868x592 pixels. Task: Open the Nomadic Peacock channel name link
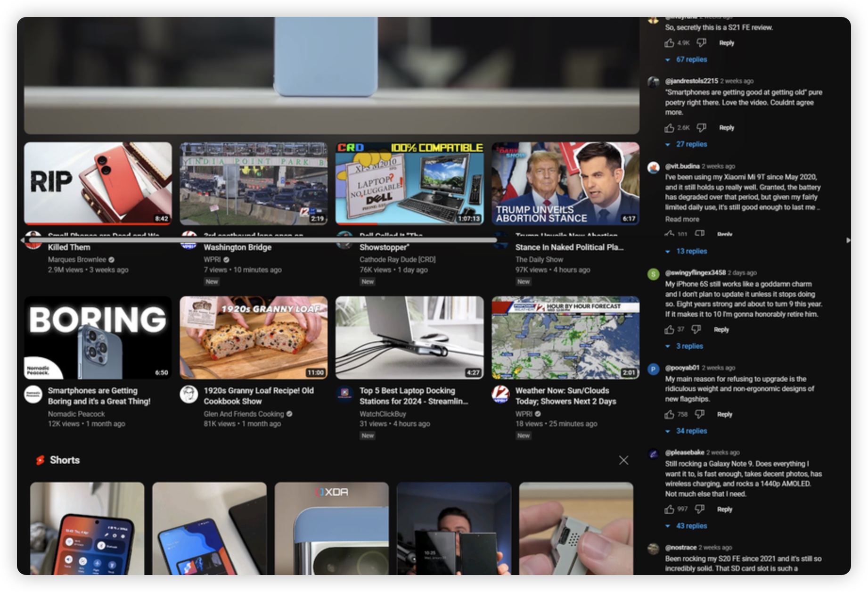pyautogui.click(x=76, y=414)
